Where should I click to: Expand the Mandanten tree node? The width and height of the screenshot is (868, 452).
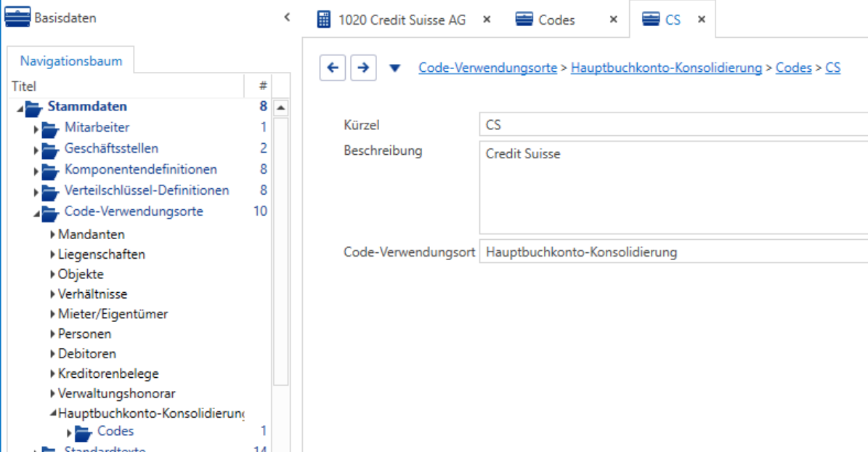pos(52,234)
